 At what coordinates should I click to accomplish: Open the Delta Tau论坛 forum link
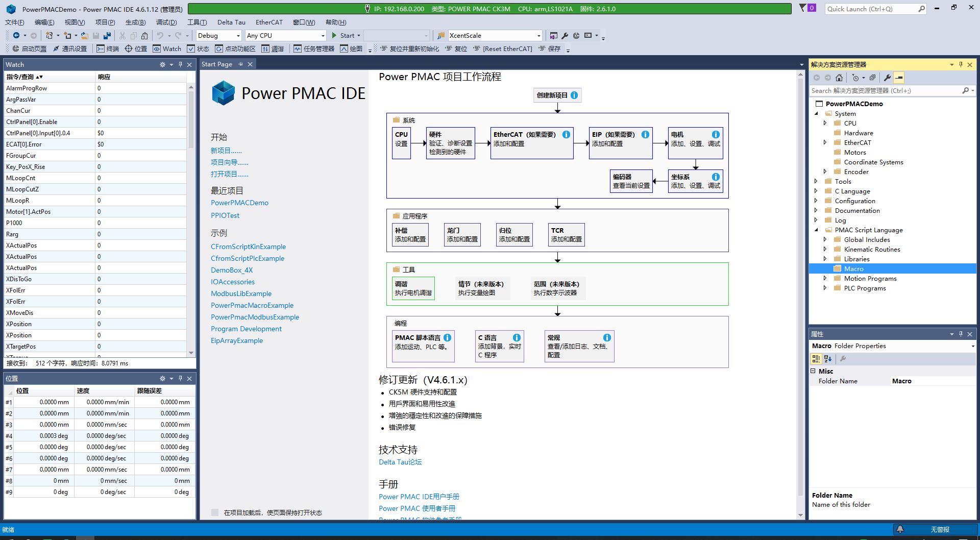point(400,462)
